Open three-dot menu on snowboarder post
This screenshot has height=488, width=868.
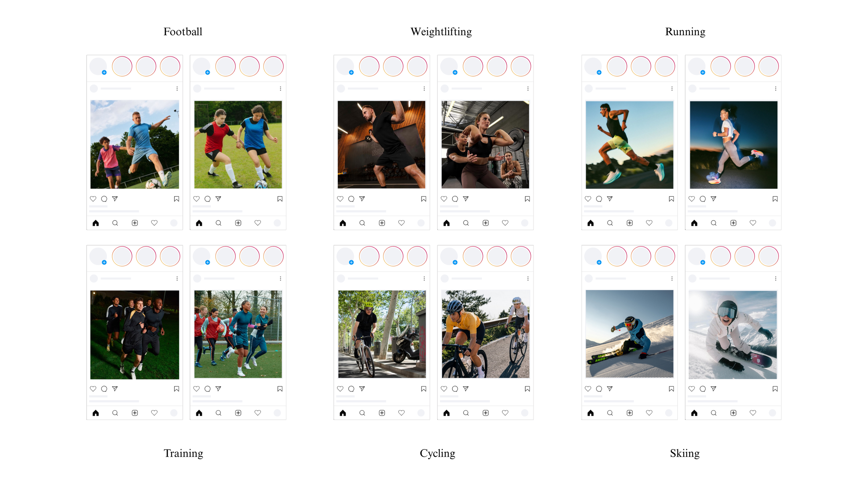coord(776,278)
